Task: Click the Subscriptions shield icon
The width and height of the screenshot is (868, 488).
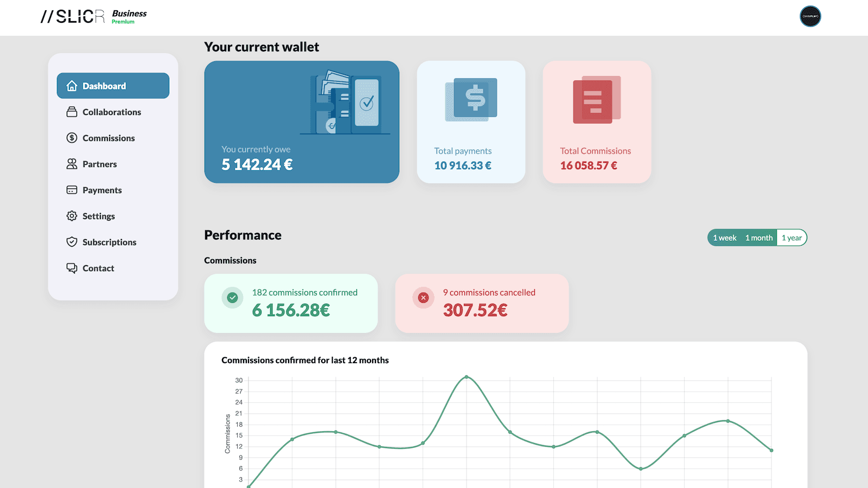Action: [x=72, y=242]
